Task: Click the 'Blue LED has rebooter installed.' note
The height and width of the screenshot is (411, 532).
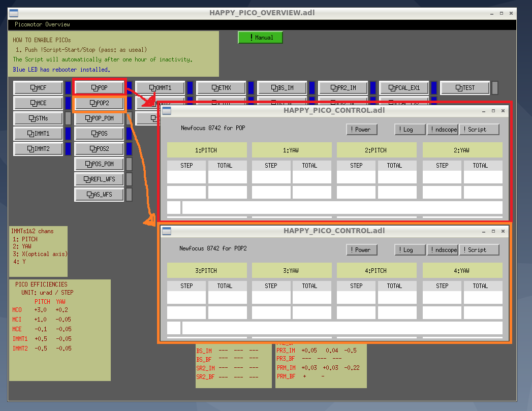Action: (61, 70)
